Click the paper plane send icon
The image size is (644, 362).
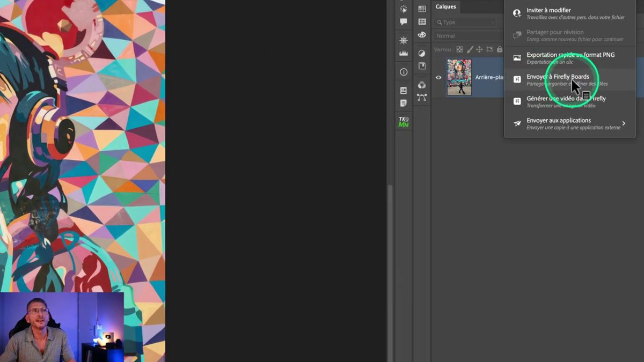(517, 123)
